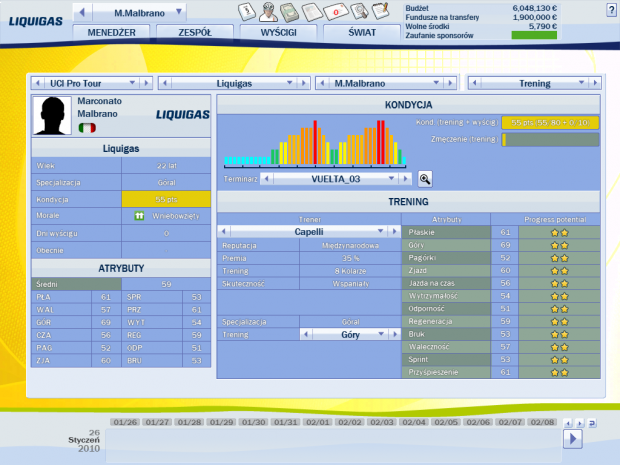Click the Góry attribute row value 69

tap(505, 245)
